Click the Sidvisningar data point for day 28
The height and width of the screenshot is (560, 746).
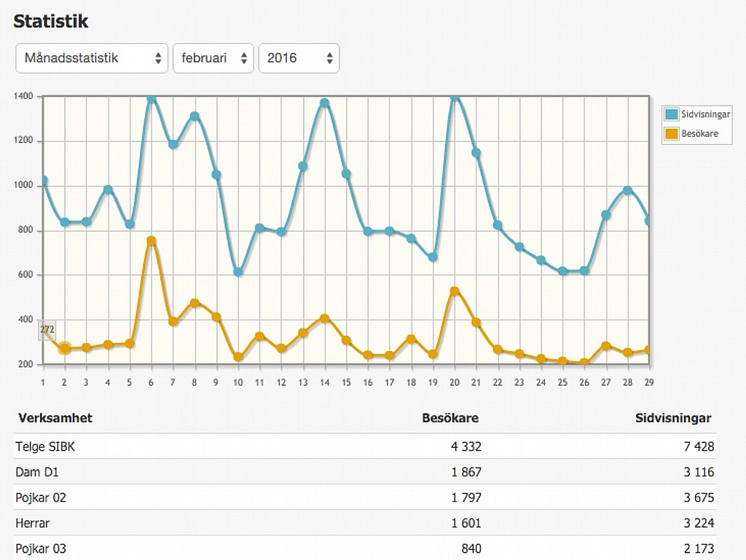coord(627,191)
